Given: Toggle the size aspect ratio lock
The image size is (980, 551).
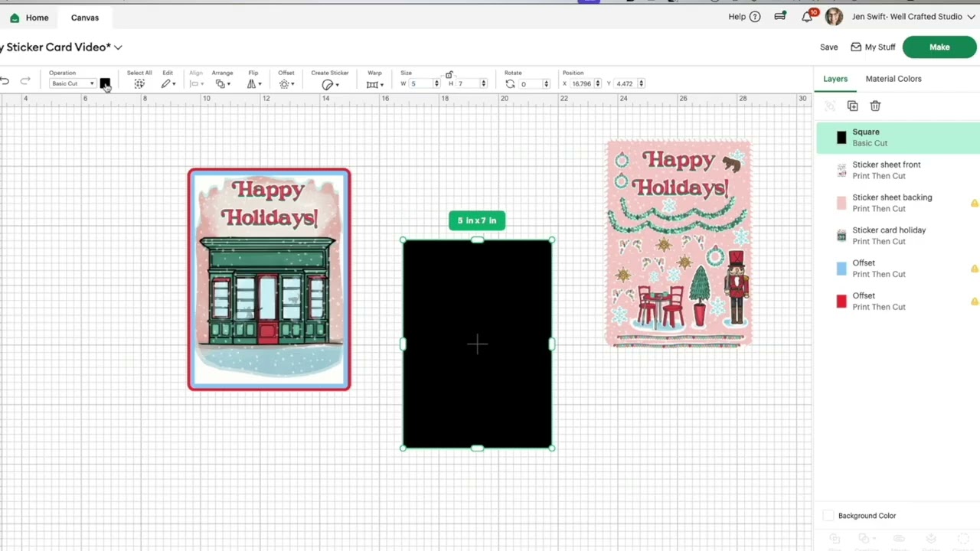Looking at the screenshot, I should point(449,74).
